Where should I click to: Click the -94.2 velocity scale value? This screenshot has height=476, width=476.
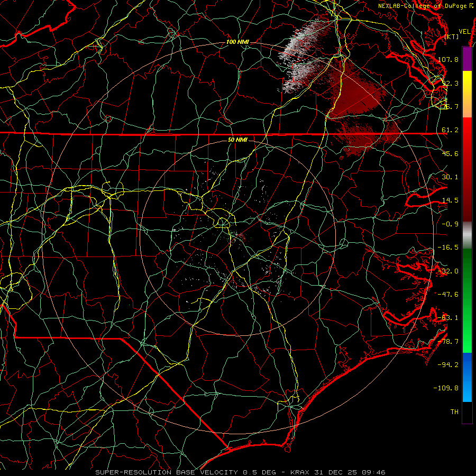pyautogui.click(x=448, y=365)
